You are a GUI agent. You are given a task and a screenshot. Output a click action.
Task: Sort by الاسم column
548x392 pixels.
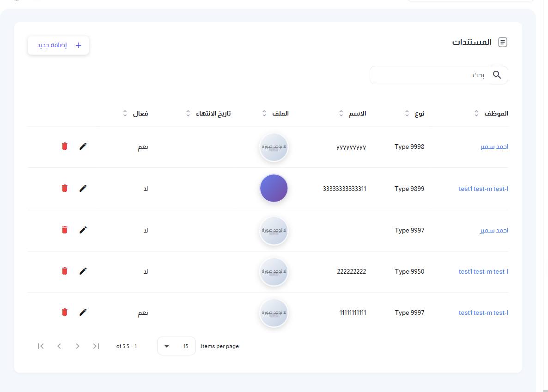pyautogui.click(x=341, y=113)
